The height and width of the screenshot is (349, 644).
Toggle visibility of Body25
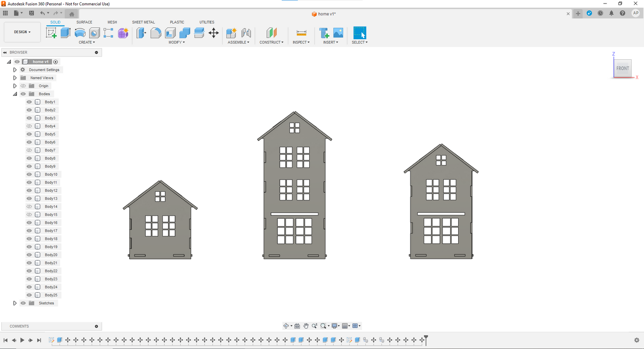(29, 295)
